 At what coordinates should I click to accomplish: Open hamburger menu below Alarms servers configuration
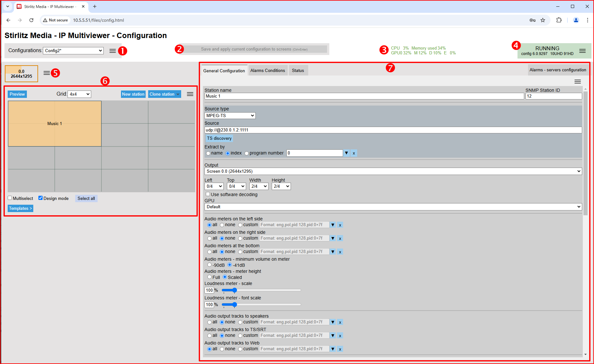point(578,82)
